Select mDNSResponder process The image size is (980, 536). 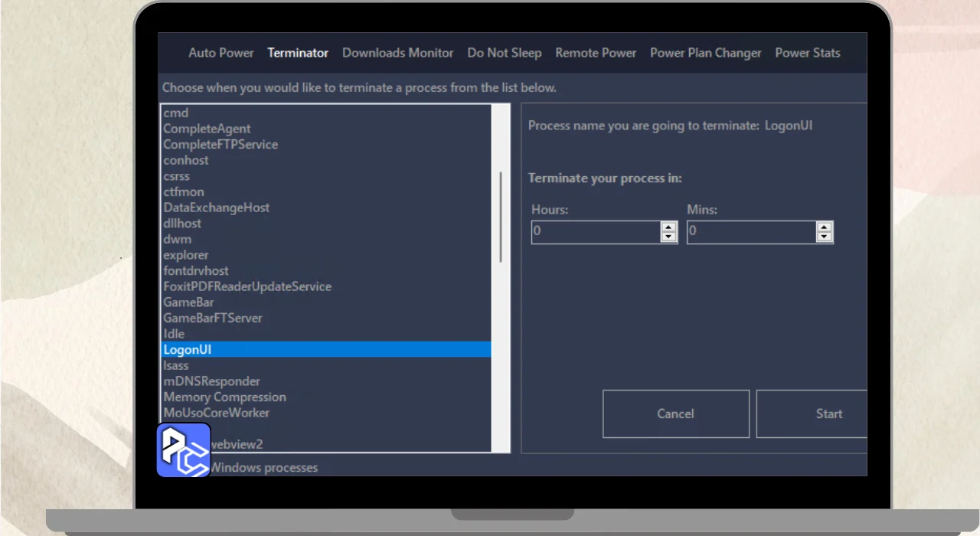(326, 381)
